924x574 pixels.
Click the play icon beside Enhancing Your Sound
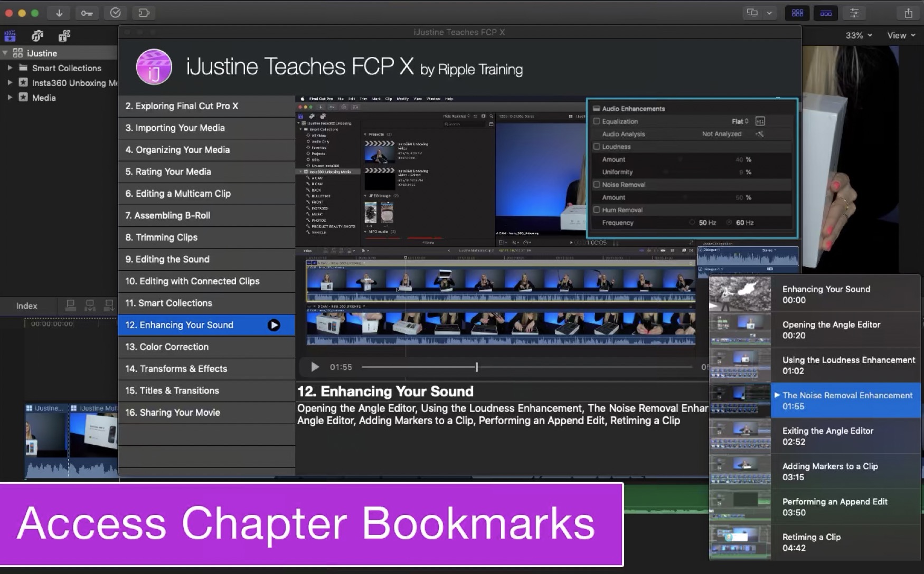274,325
